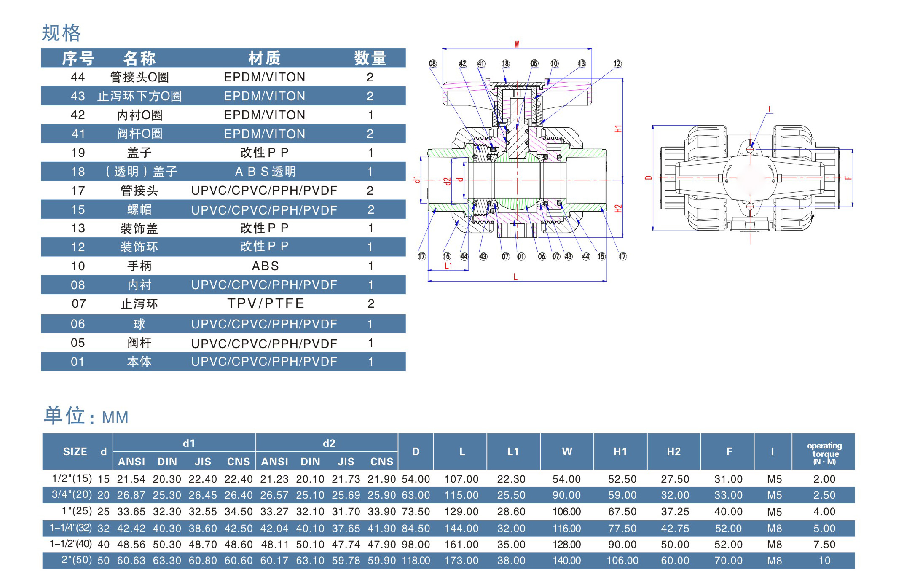Click the value 161.00
This screenshot has height=588, width=912.
[x=461, y=545]
